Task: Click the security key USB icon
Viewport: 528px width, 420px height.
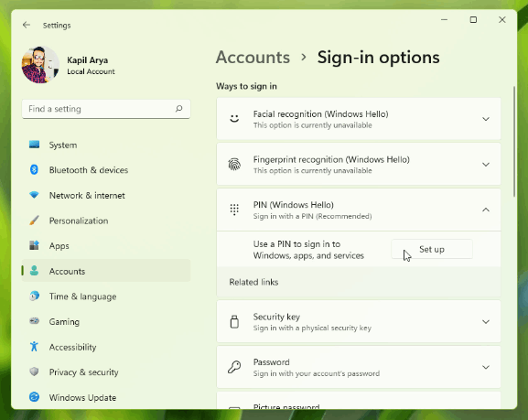Action: click(234, 322)
